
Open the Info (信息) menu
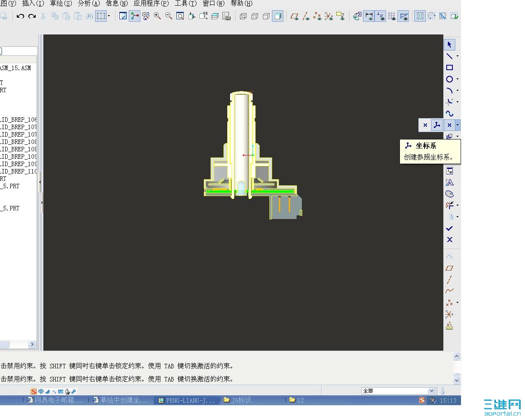coord(116,4)
